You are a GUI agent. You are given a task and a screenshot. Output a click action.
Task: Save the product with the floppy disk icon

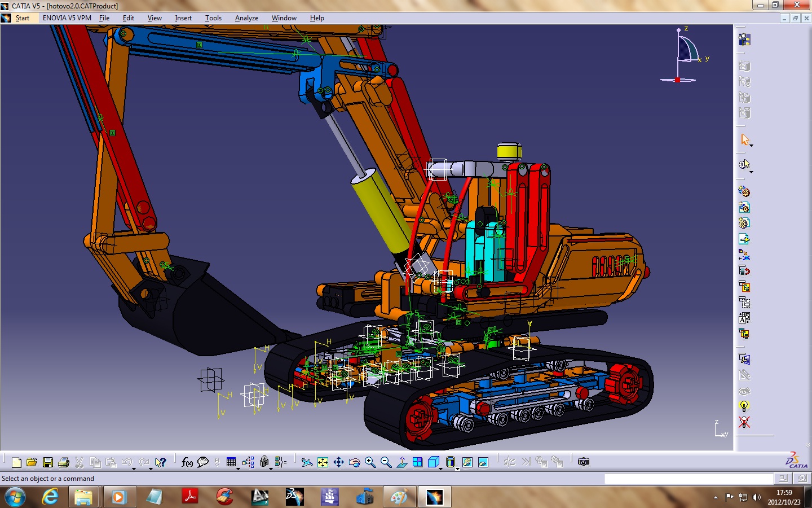tap(48, 462)
